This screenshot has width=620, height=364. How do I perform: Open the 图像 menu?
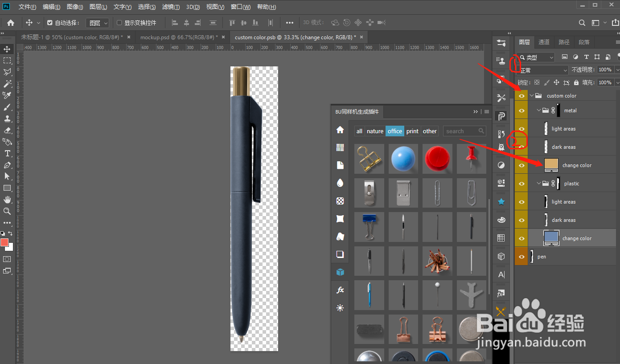75,7
